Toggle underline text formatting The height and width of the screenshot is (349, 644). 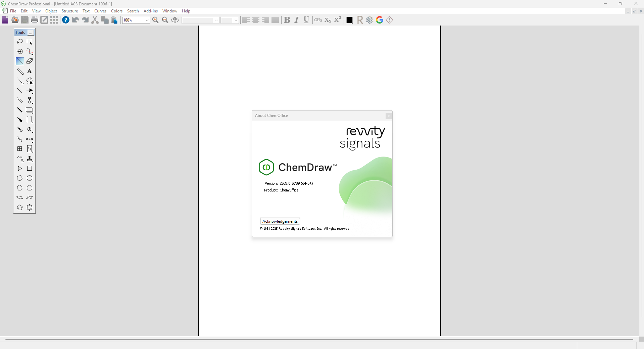[306, 20]
